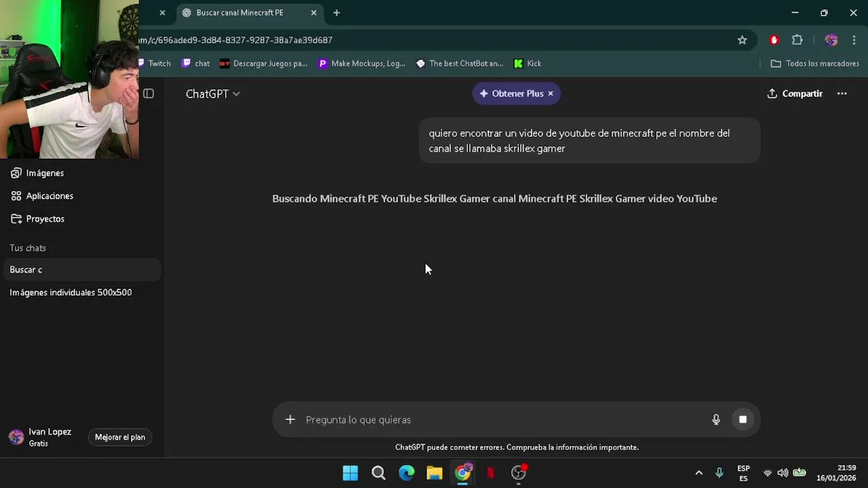Open the volume speaker tray icon
The width and height of the screenshot is (868, 488).
click(783, 473)
